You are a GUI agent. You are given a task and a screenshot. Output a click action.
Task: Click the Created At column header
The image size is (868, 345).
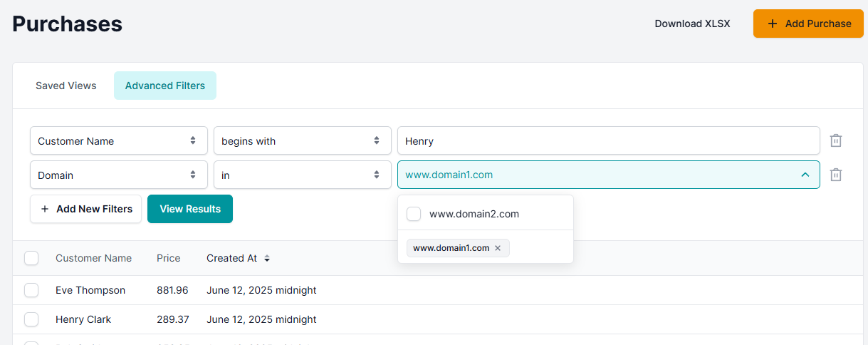pyautogui.click(x=232, y=258)
